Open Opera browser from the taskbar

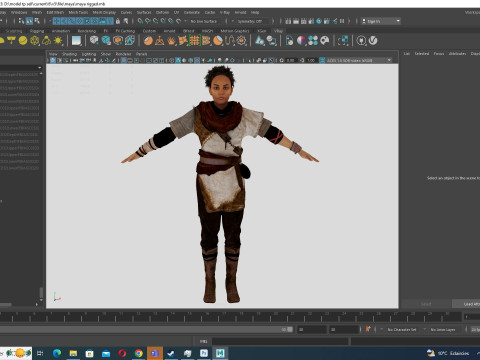coord(122,353)
